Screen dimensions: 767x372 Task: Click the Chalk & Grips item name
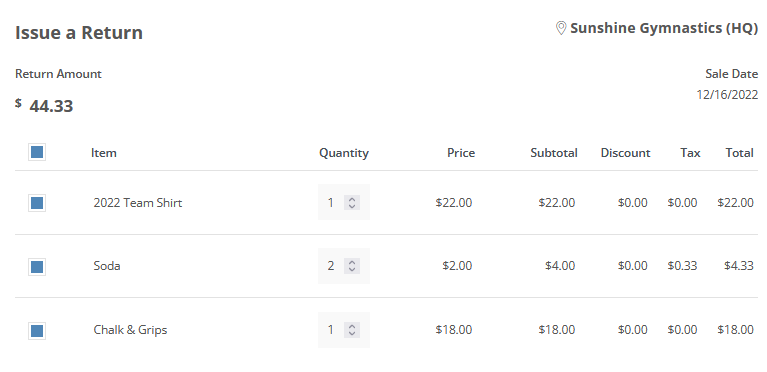[x=130, y=330]
